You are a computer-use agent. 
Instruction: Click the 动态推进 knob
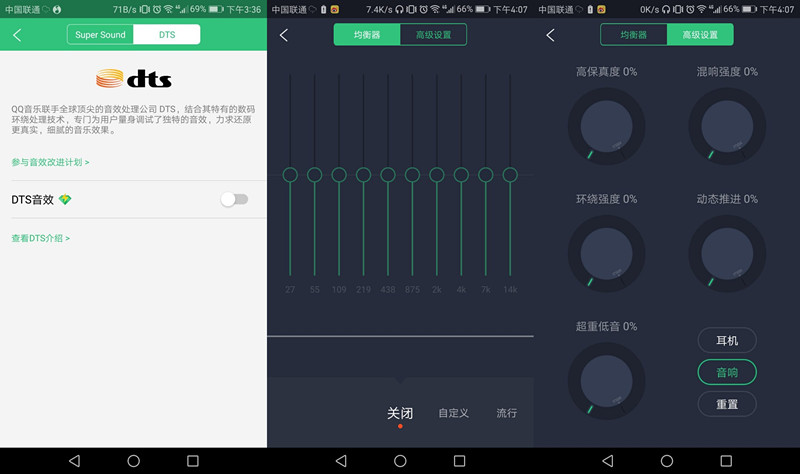727,254
